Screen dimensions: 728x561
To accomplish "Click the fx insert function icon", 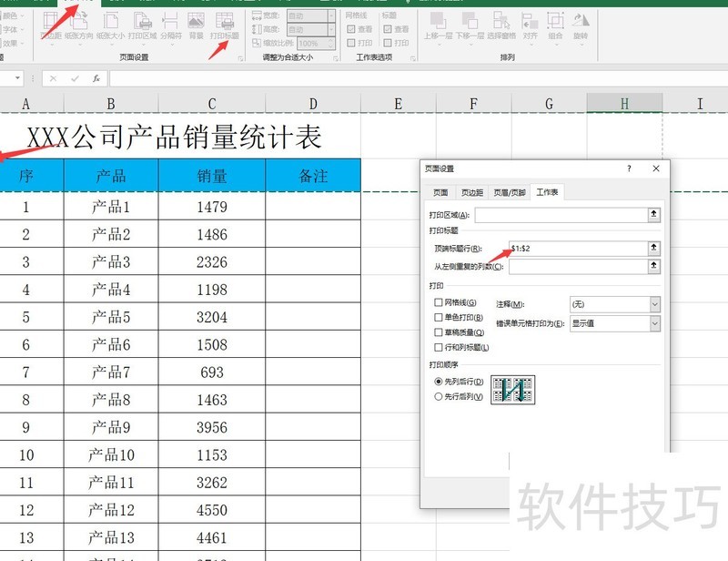I will (x=96, y=78).
